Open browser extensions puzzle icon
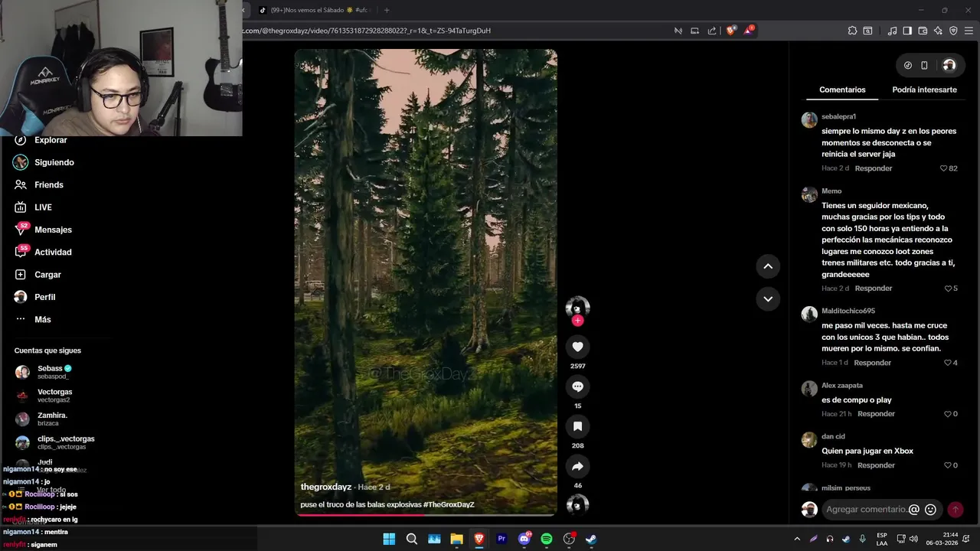980x551 pixels. pos(852,31)
